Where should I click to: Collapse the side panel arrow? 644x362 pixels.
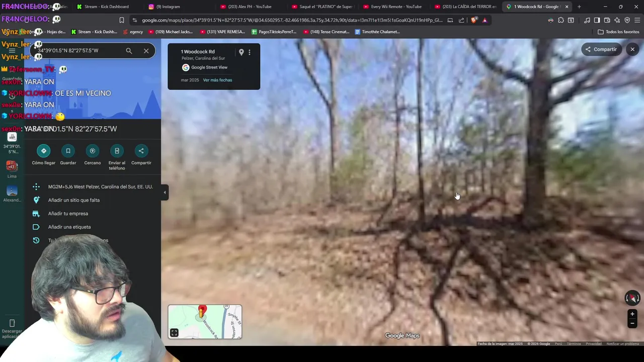pyautogui.click(x=165, y=192)
